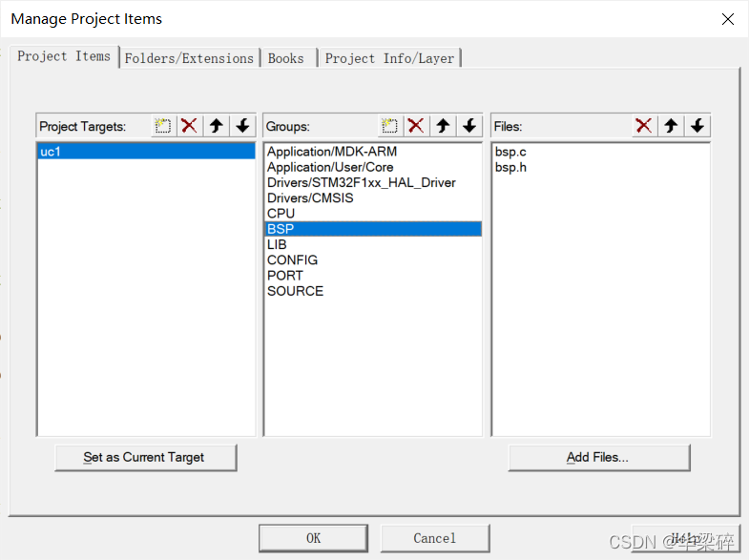Delete the selected Project Target
The height and width of the screenshot is (560, 749).
point(190,126)
